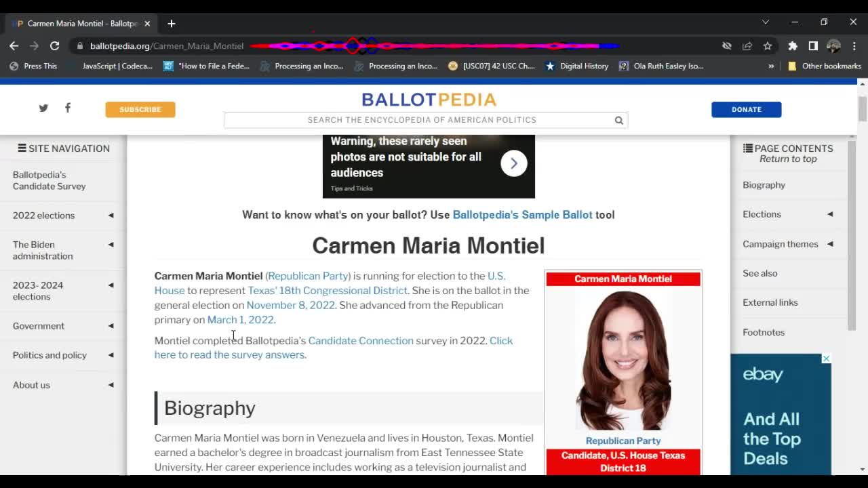This screenshot has width=868, height=488.
Task: Close the eBay ad with X icon
Action: pyautogui.click(x=826, y=359)
